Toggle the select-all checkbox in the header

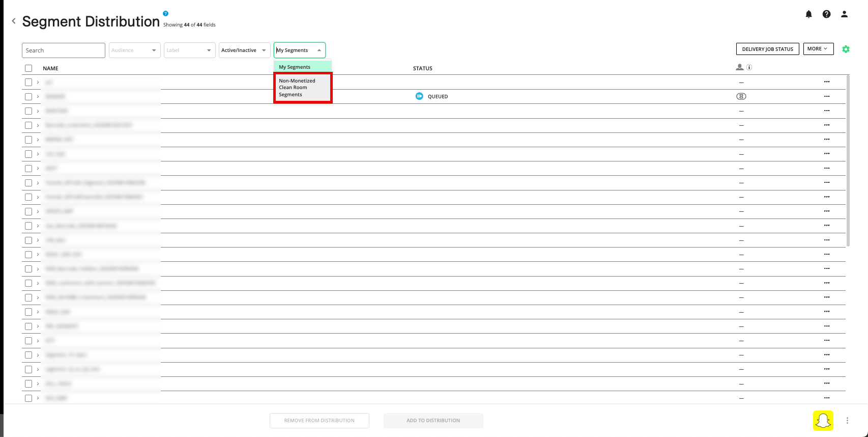[x=28, y=68]
